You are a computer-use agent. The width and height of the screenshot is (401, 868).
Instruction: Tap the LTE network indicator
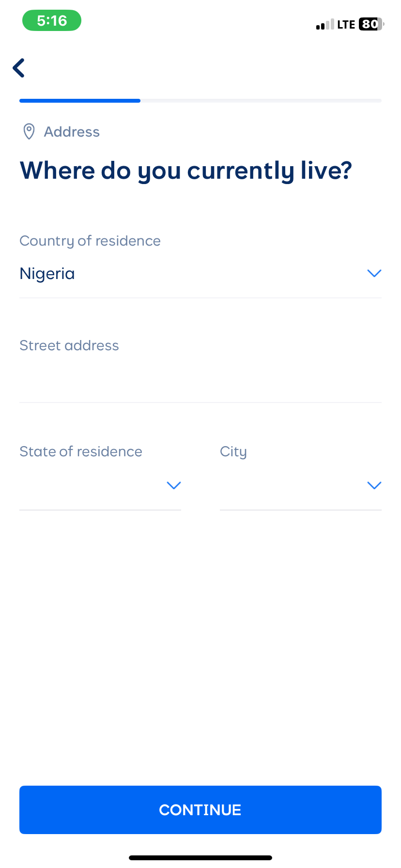[x=346, y=25]
